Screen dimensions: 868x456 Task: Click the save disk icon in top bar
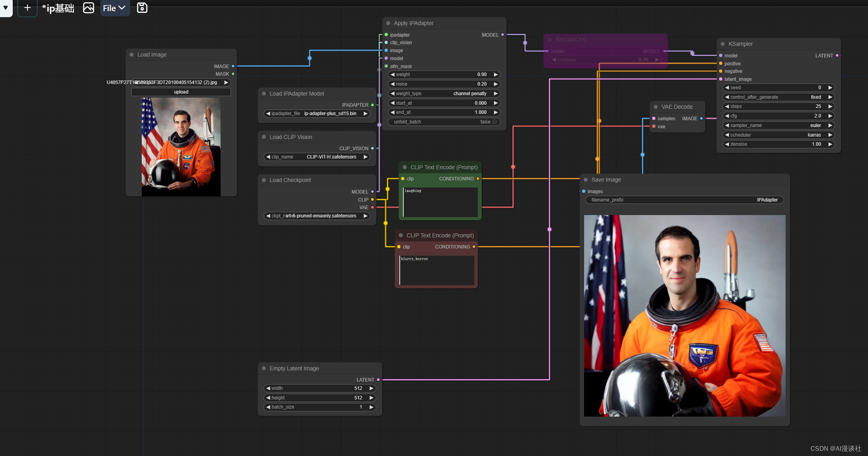(x=142, y=8)
